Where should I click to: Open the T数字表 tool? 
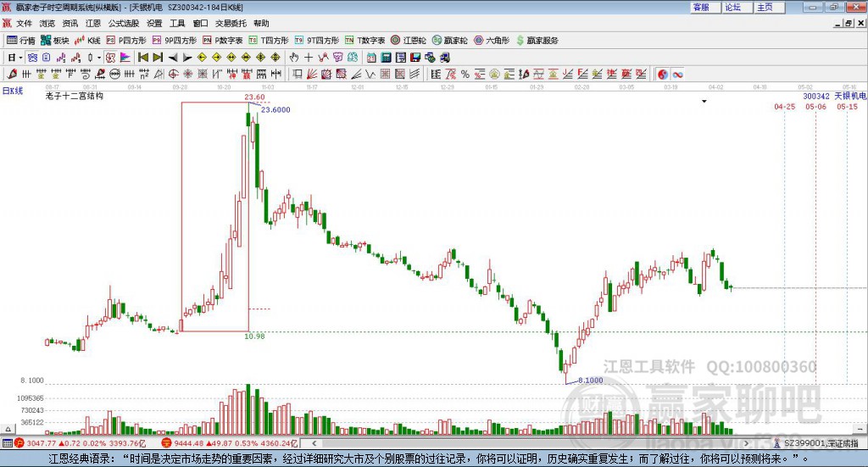364,41
